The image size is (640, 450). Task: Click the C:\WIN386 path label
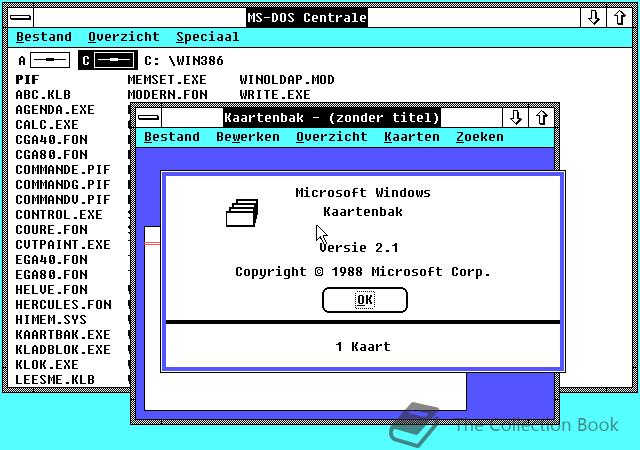point(184,61)
